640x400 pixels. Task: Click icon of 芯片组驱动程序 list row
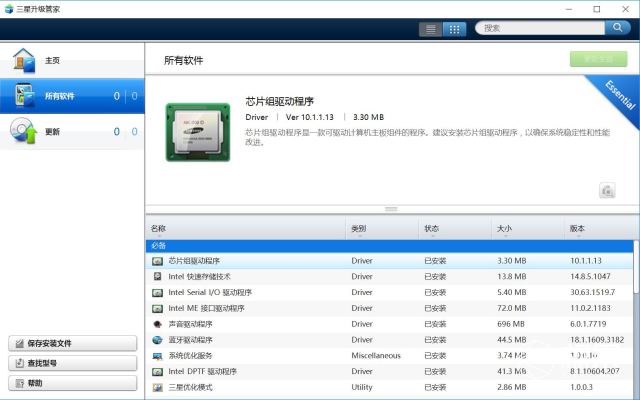pos(158,261)
